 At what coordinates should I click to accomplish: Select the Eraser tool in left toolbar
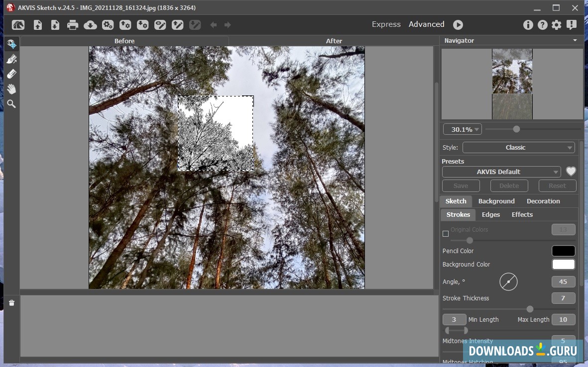click(11, 74)
